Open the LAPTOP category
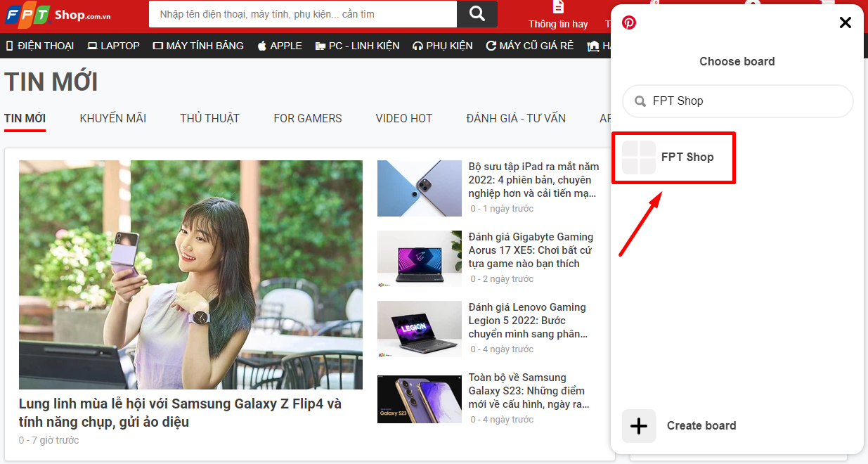868x464 pixels. click(114, 46)
